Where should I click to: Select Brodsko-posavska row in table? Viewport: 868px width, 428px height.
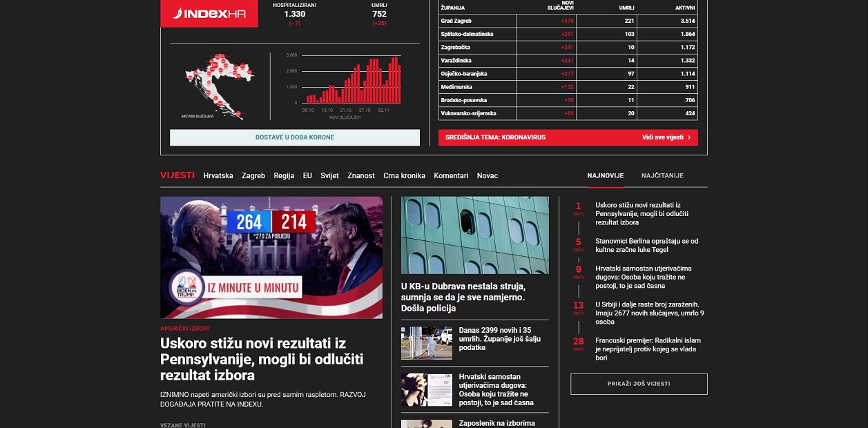pos(568,100)
